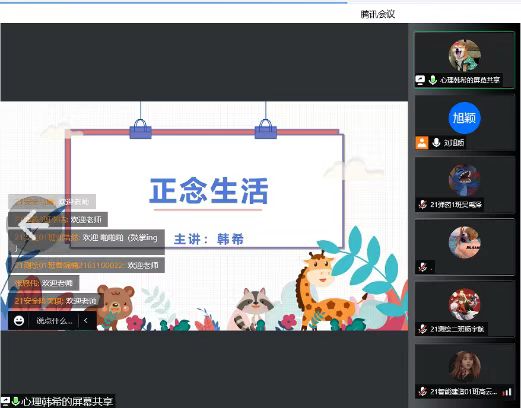
Task: Click network signal bars on bottom tile
Action: click(x=507, y=392)
